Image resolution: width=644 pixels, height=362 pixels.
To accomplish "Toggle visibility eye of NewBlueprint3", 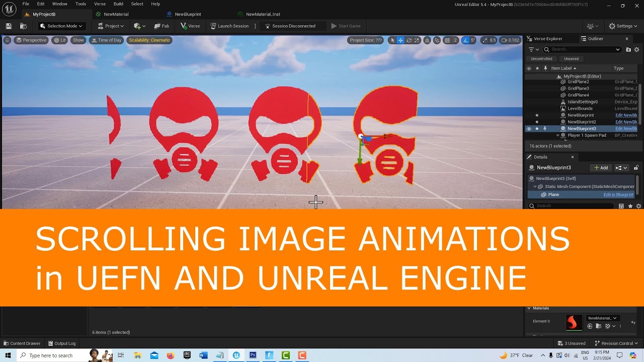I will pyautogui.click(x=529, y=129).
